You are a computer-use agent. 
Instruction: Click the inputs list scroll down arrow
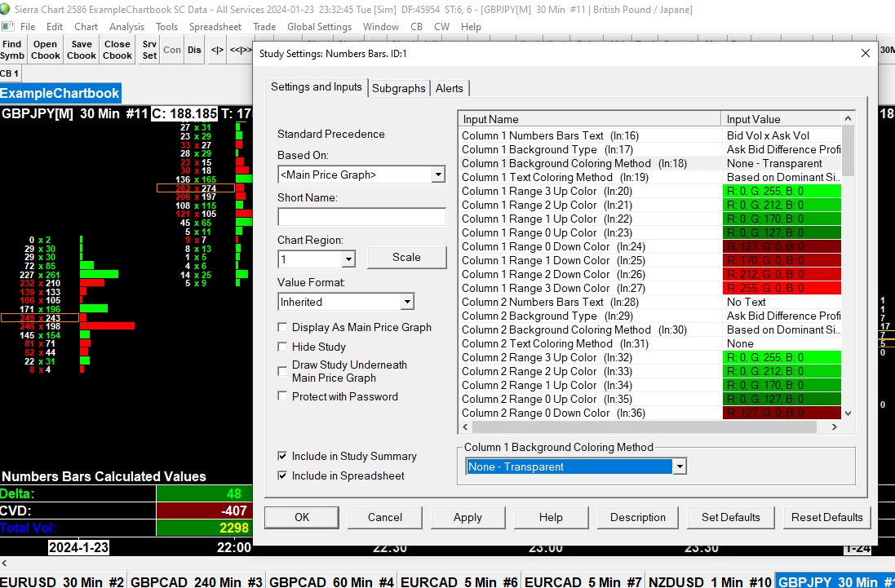(848, 413)
